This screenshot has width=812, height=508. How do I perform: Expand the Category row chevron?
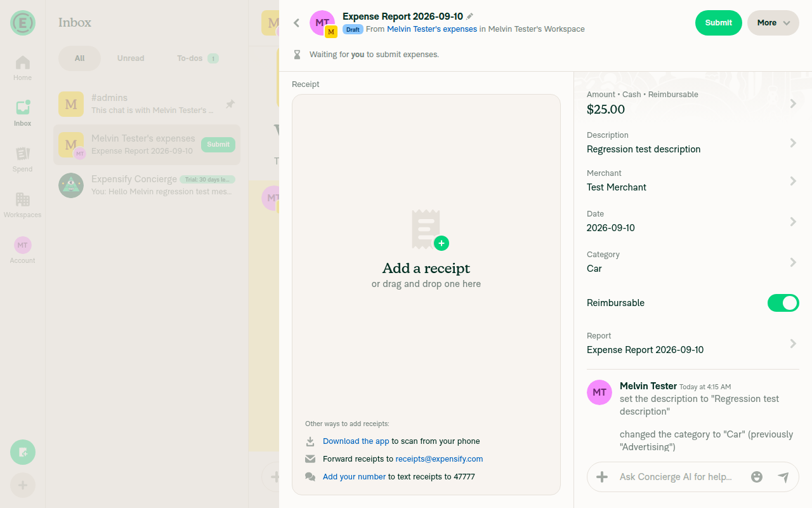point(793,262)
